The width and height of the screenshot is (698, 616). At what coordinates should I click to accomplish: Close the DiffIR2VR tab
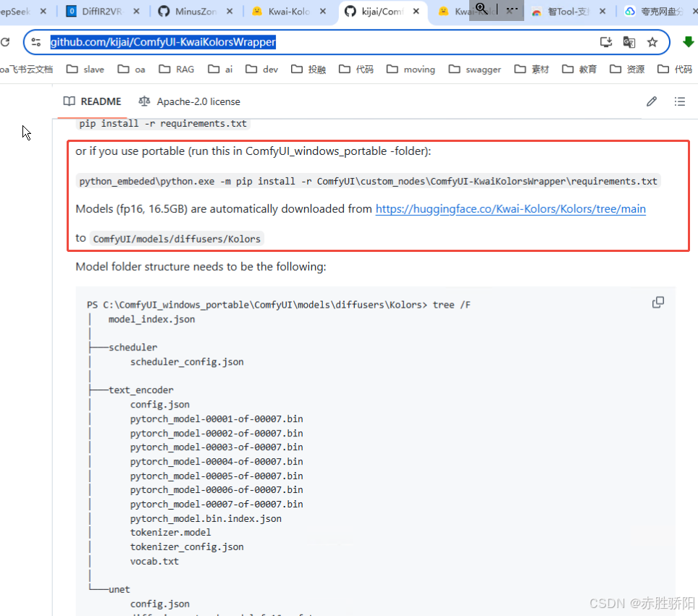pyautogui.click(x=136, y=11)
